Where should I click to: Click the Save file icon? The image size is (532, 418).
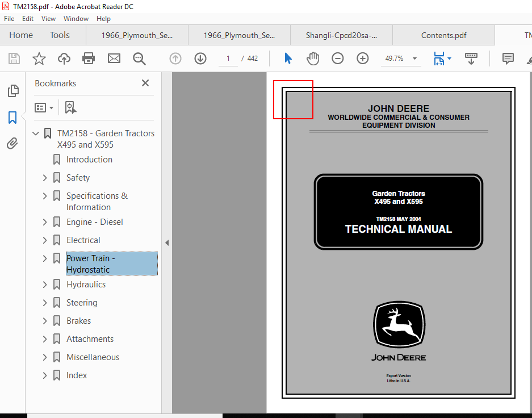(x=14, y=58)
